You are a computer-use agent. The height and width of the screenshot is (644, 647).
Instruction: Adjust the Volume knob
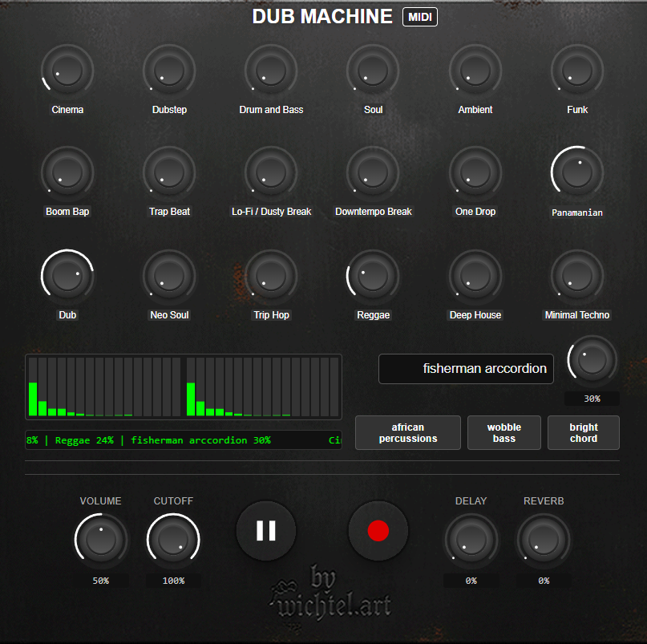[101, 541]
